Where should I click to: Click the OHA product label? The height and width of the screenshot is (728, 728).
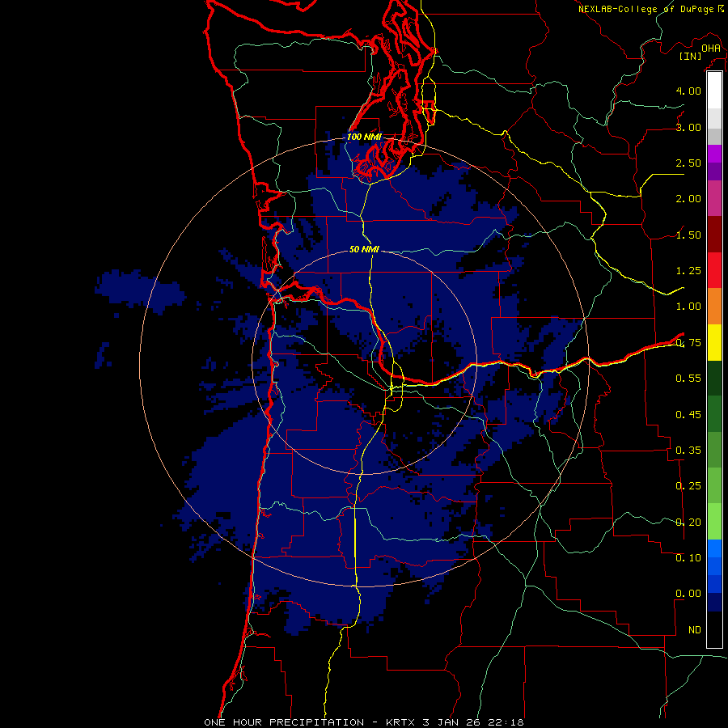pyautogui.click(x=711, y=48)
